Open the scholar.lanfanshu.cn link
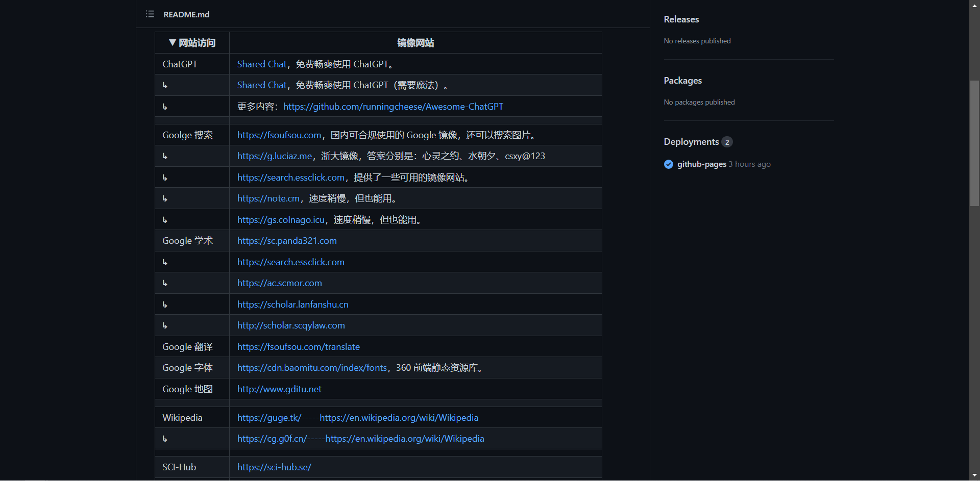 [293, 305]
